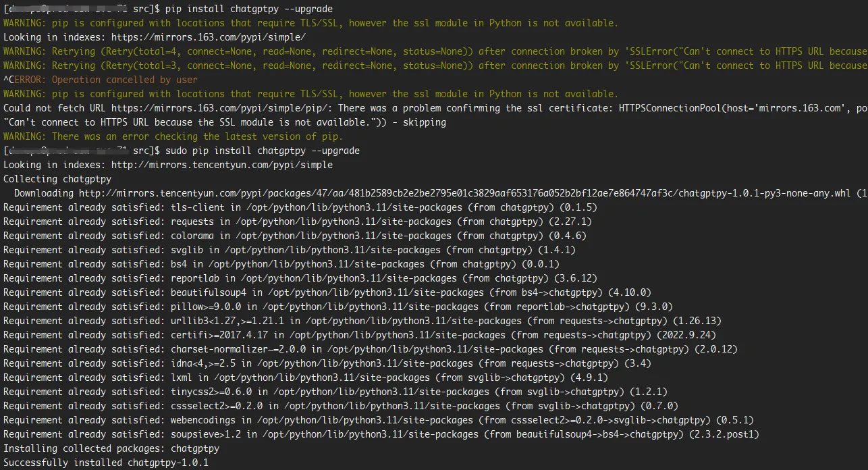Click the soupsieve>1.2 requirement line

pyautogui.click(x=381, y=434)
